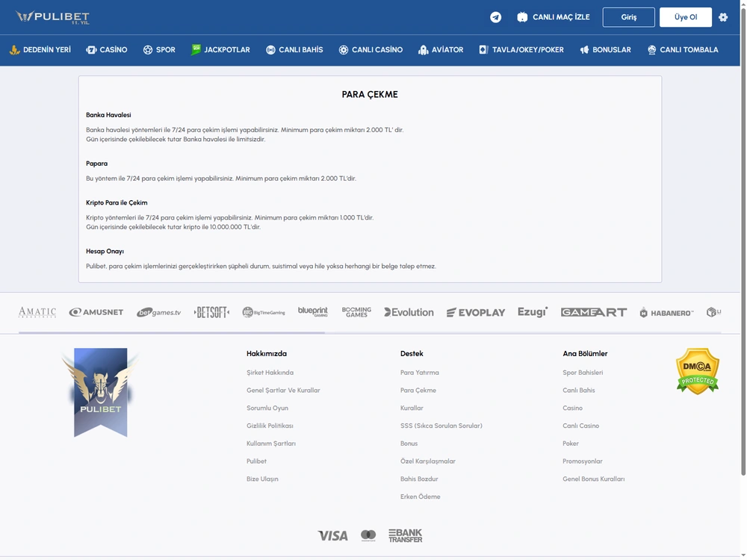The image size is (747, 560).
Task: Select the Amusnet provider logo
Action: [x=96, y=312]
